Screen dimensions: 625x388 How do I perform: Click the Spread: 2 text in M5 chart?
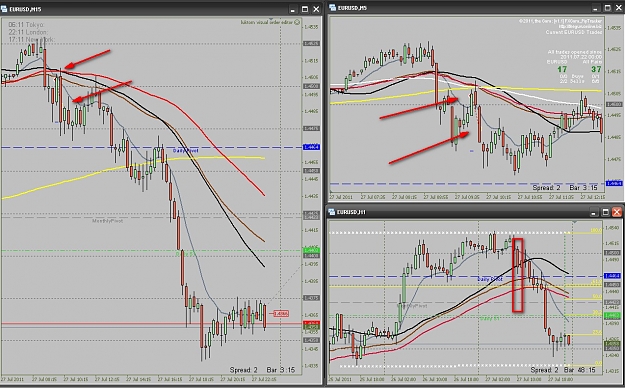click(x=546, y=187)
